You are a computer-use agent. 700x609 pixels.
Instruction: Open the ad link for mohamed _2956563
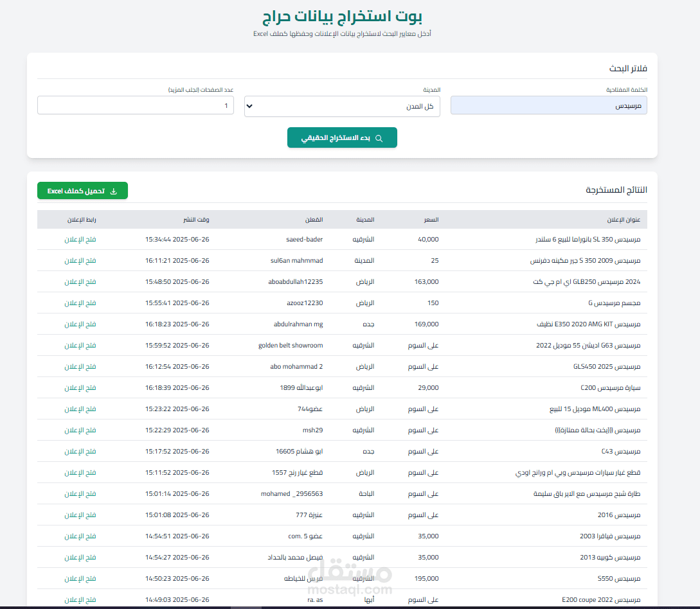[80, 494]
